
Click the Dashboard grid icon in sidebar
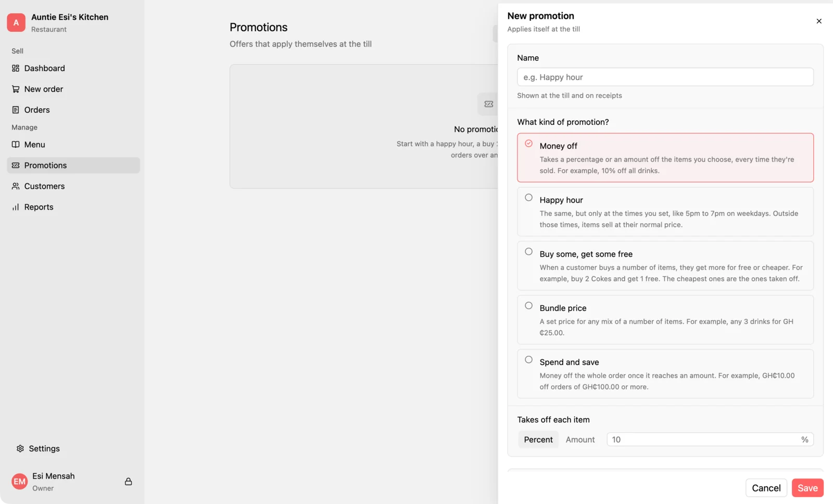pyautogui.click(x=16, y=68)
